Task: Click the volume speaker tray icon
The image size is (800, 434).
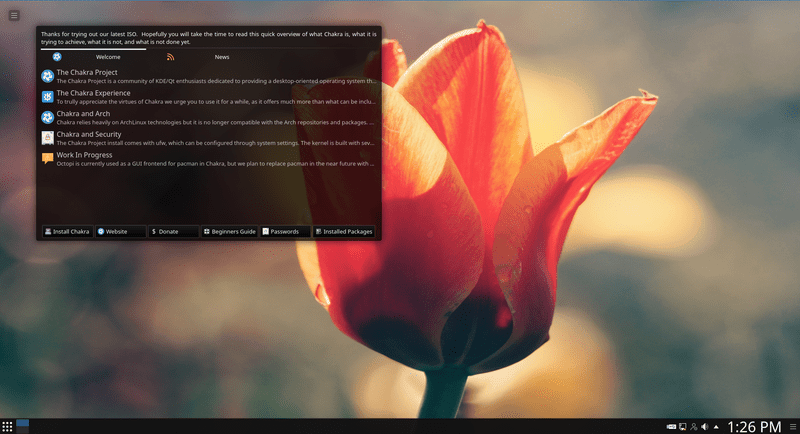Action: click(x=705, y=427)
